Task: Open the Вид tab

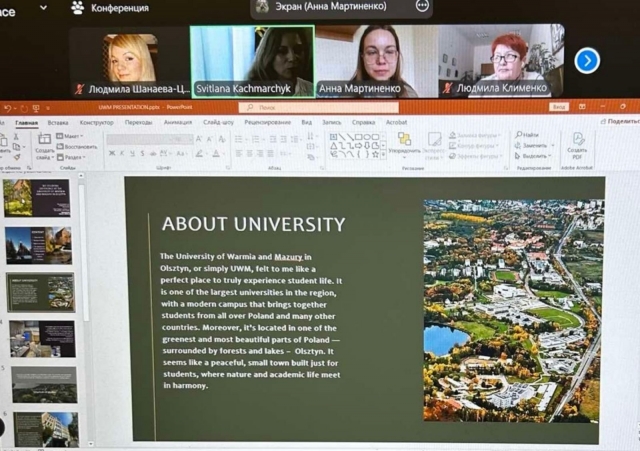Action: click(307, 122)
